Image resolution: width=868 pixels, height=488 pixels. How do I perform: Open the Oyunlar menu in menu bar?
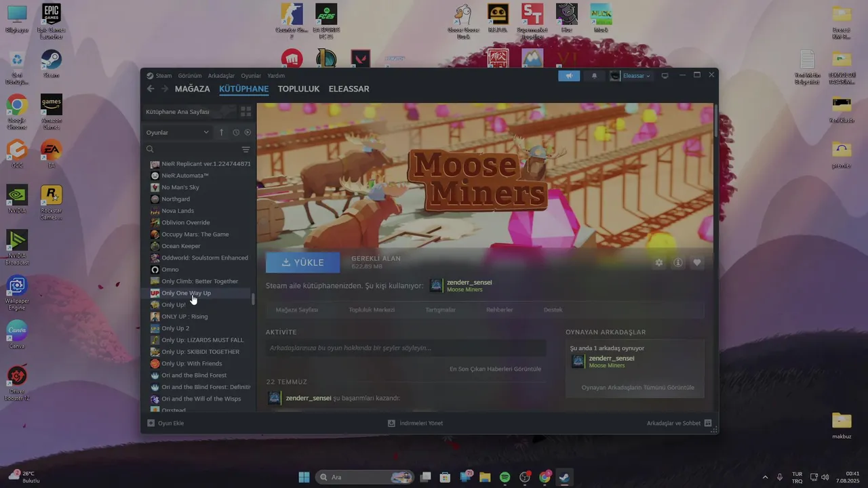[x=251, y=76]
